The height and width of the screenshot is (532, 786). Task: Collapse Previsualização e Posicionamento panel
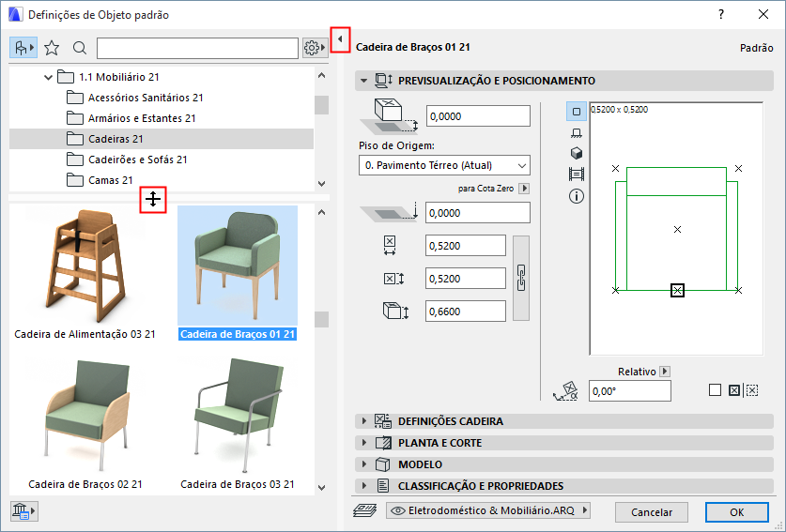point(364,81)
